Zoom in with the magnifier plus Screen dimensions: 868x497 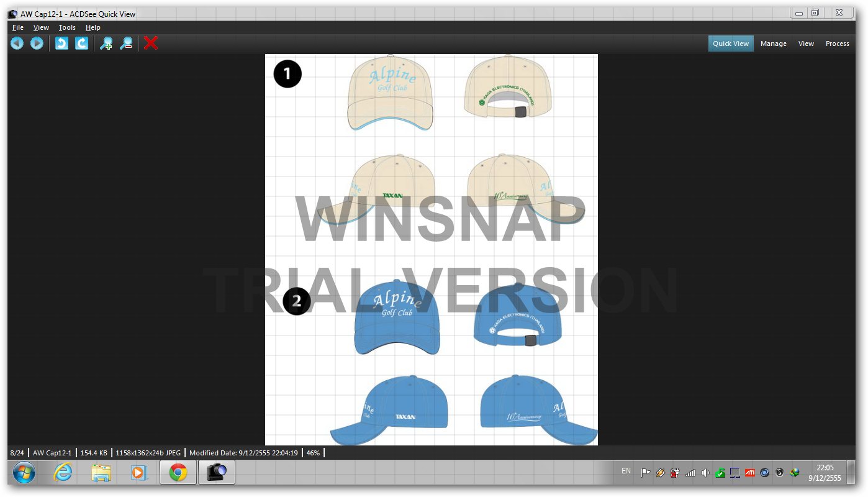coord(106,43)
